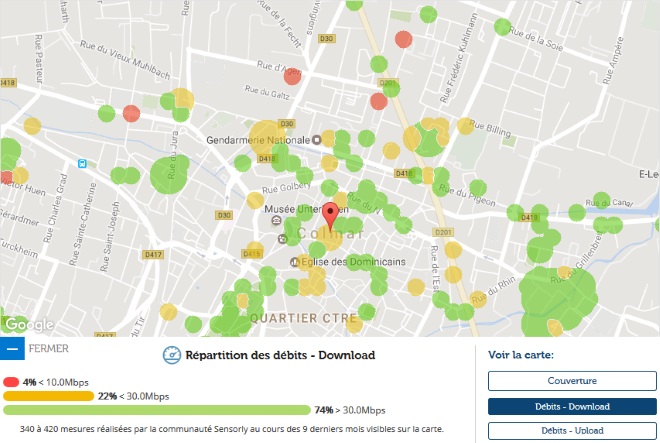This screenshot has width=660, height=443.
Task: Collapse the panel with the blue minus button
Action: point(12,348)
